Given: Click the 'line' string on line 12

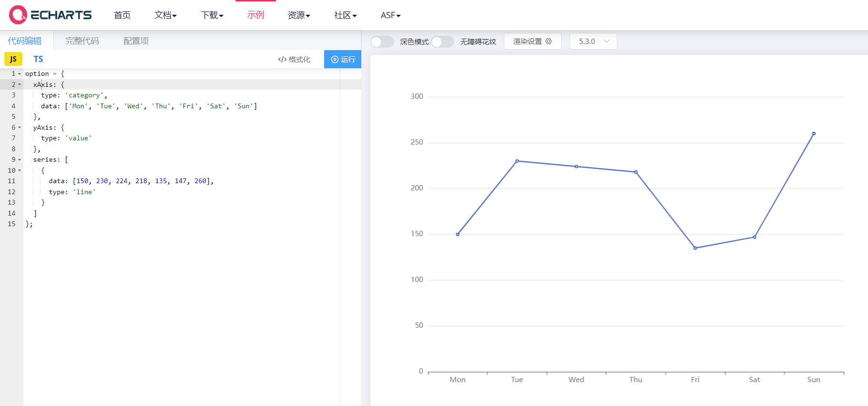Looking at the screenshot, I should coord(84,192).
